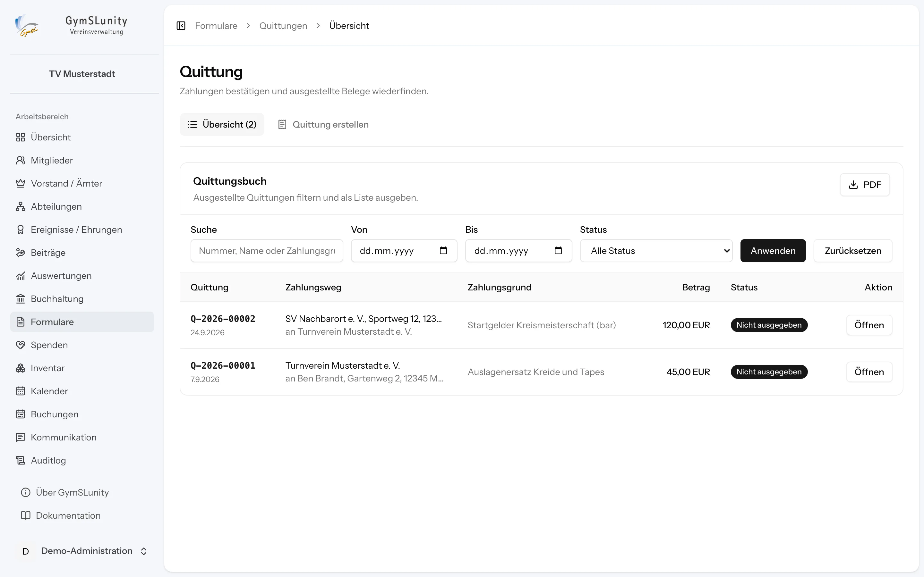Open calendar picker in the Bis field
Image resolution: width=924 pixels, height=577 pixels.
point(558,251)
